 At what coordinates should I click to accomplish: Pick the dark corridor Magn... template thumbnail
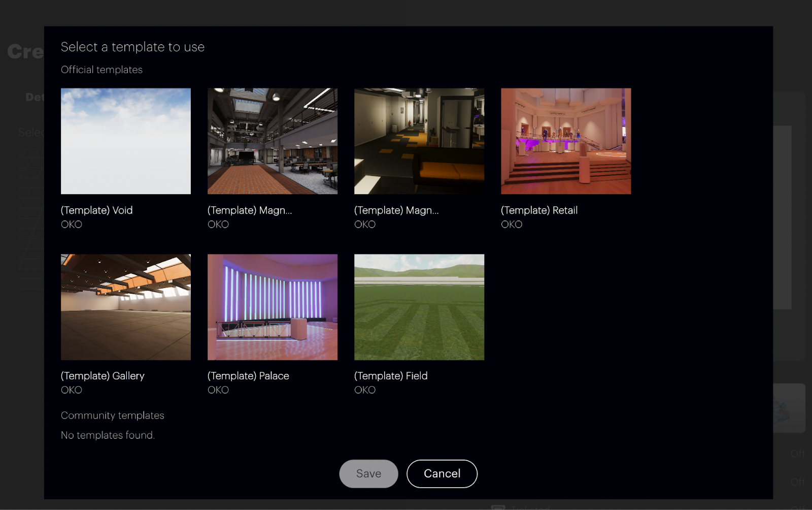point(419,141)
